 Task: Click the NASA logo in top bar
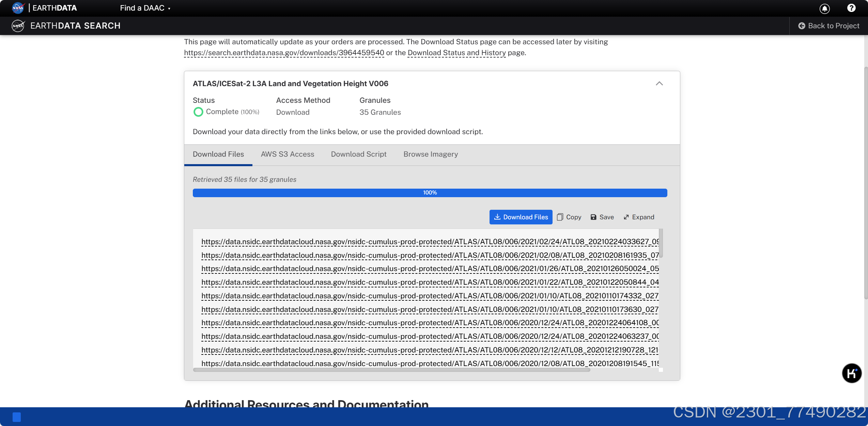(18, 8)
